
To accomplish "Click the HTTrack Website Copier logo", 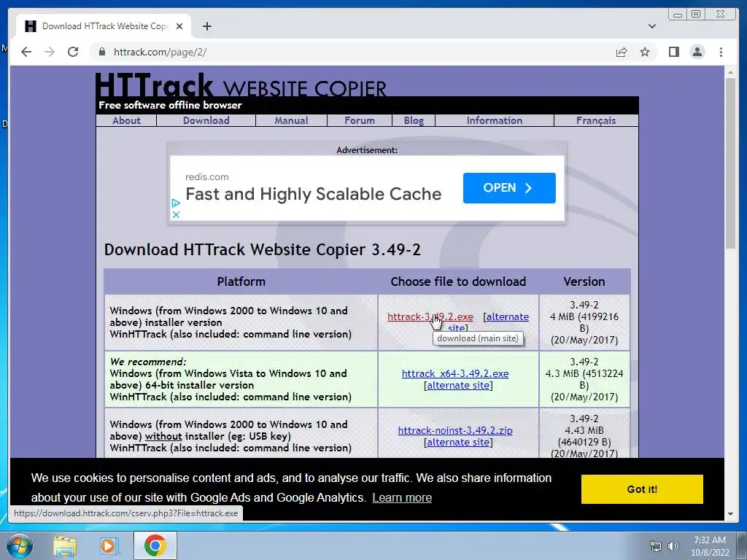I will pos(241,85).
